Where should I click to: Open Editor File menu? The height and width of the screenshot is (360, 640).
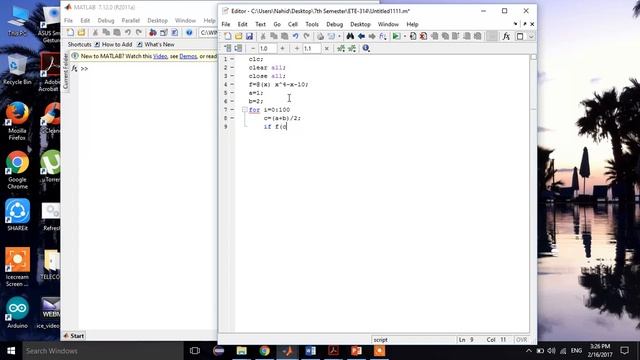click(x=226, y=24)
